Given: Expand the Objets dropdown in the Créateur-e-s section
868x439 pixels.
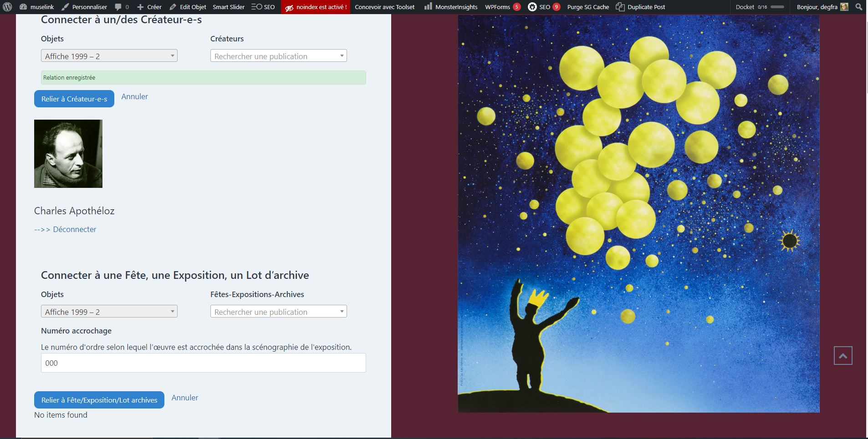Looking at the screenshot, I should (109, 56).
